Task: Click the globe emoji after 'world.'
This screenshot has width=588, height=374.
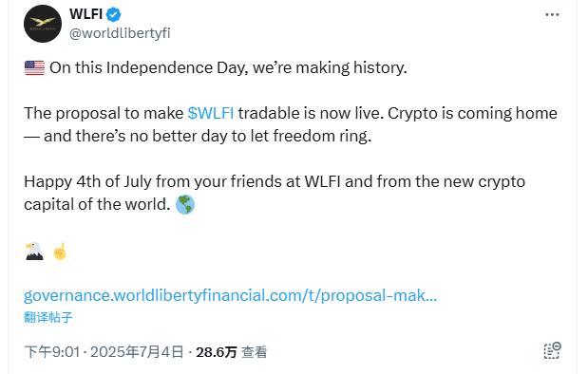Action: (x=185, y=205)
